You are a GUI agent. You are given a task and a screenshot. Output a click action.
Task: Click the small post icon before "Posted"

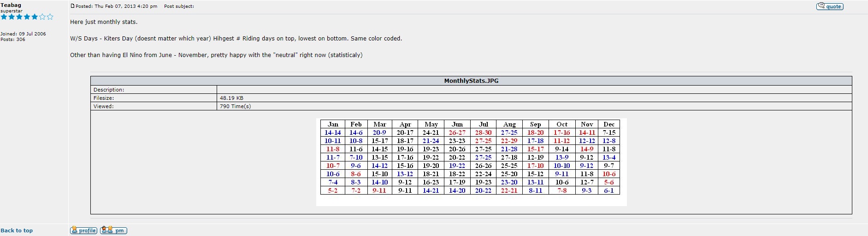pyautogui.click(x=72, y=6)
